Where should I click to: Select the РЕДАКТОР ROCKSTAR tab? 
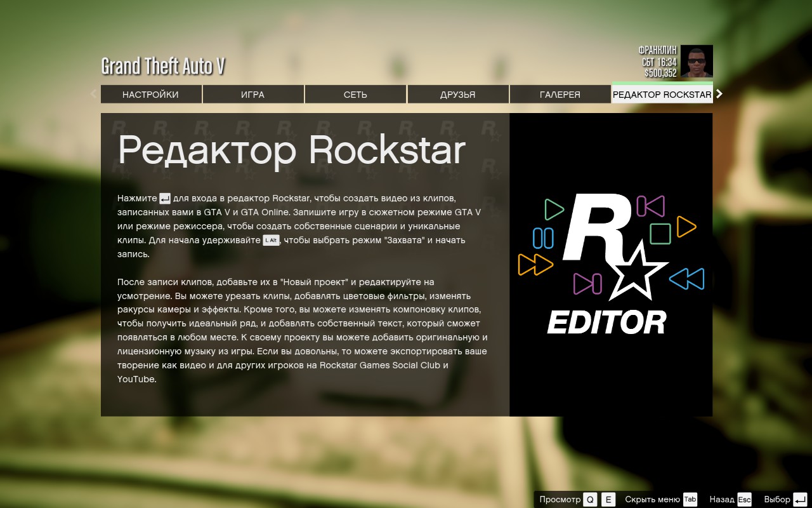pyautogui.click(x=662, y=94)
